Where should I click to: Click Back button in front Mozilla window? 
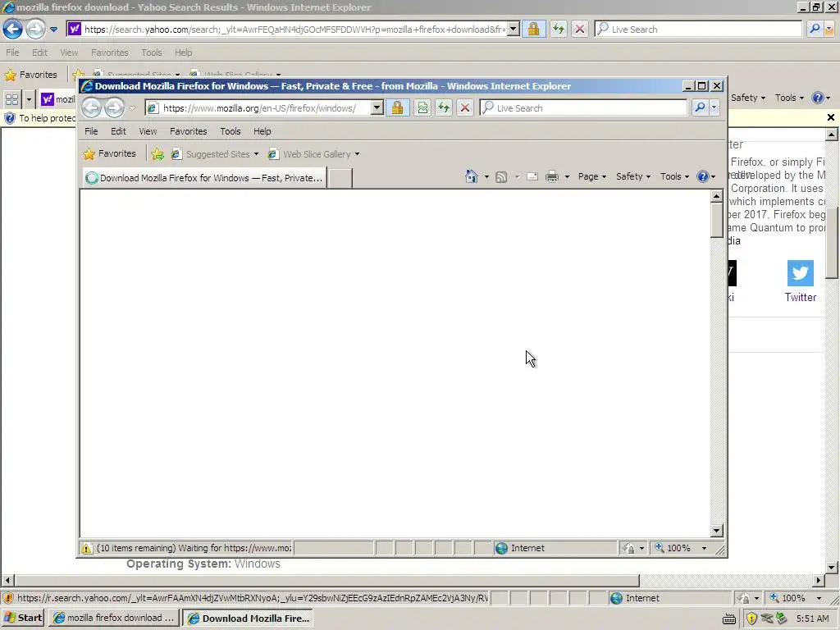[x=92, y=108]
